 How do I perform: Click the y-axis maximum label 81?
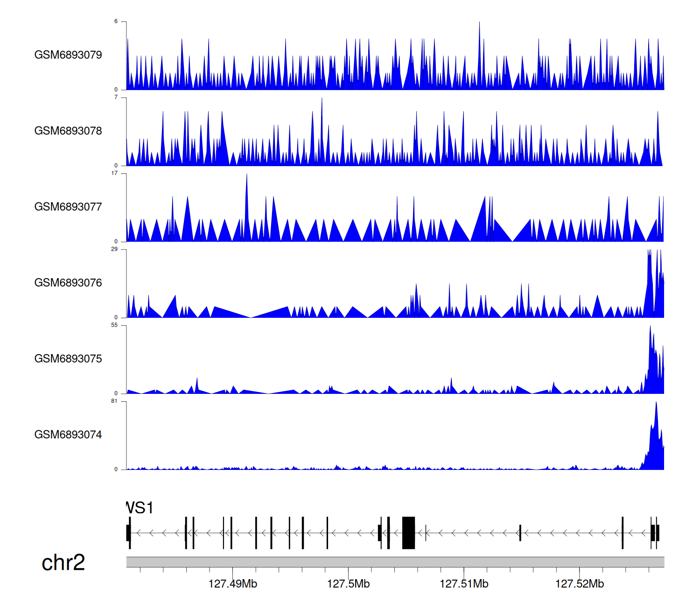coord(114,401)
